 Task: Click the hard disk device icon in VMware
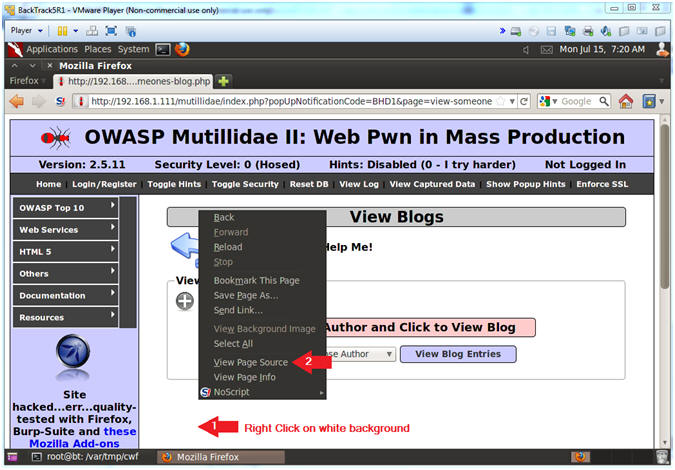pyautogui.click(x=516, y=31)
